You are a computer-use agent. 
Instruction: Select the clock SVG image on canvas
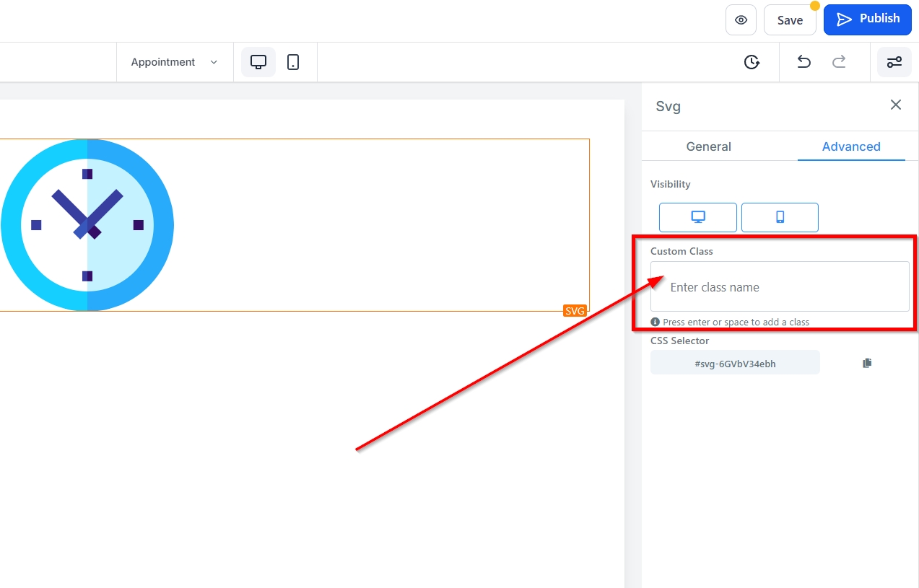tap(87, 225)
